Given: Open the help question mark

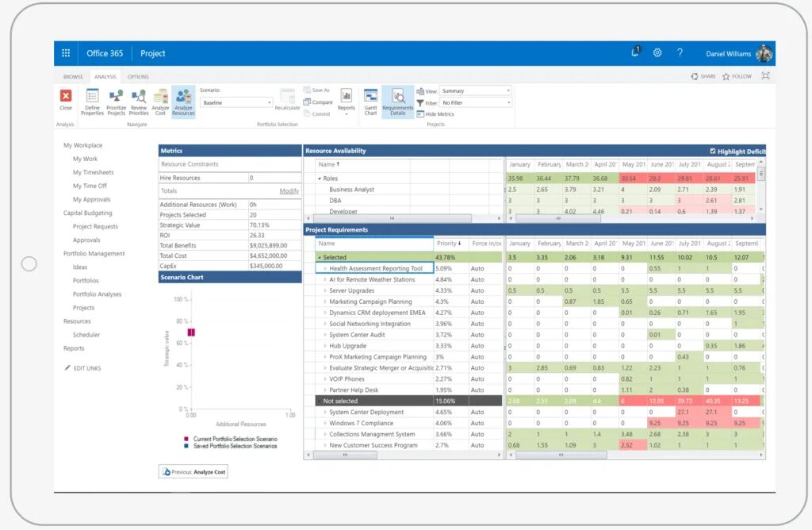Looking at the screenshot, I should 680,53.
